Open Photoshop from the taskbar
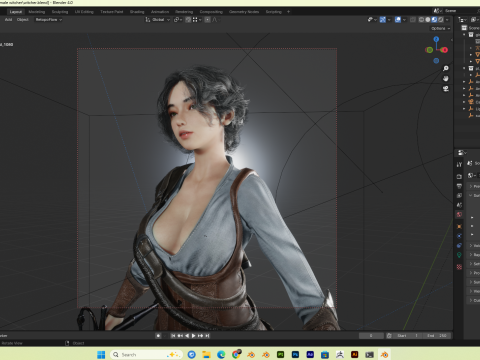 [295, 354]
